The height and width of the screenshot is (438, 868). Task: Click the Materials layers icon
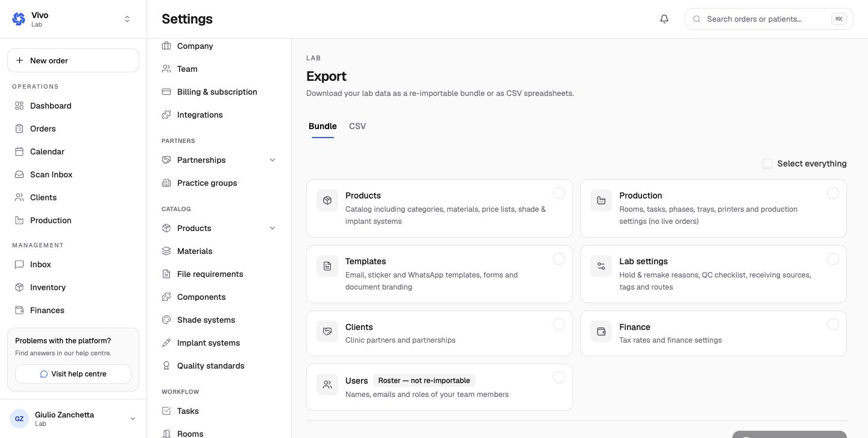pos(166,251)
